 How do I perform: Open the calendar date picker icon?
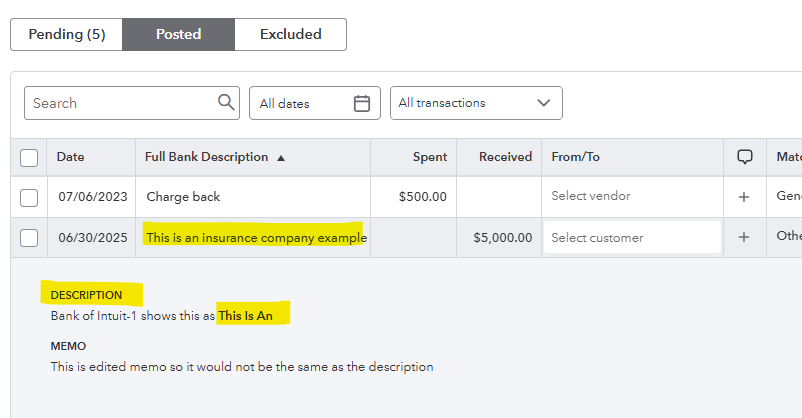pos(362,103)
